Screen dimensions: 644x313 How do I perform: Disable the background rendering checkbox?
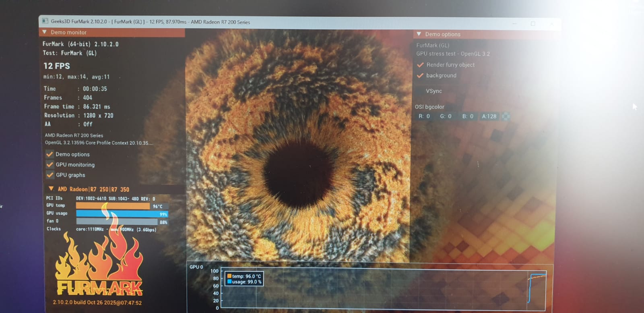click(x=420, y=76)
